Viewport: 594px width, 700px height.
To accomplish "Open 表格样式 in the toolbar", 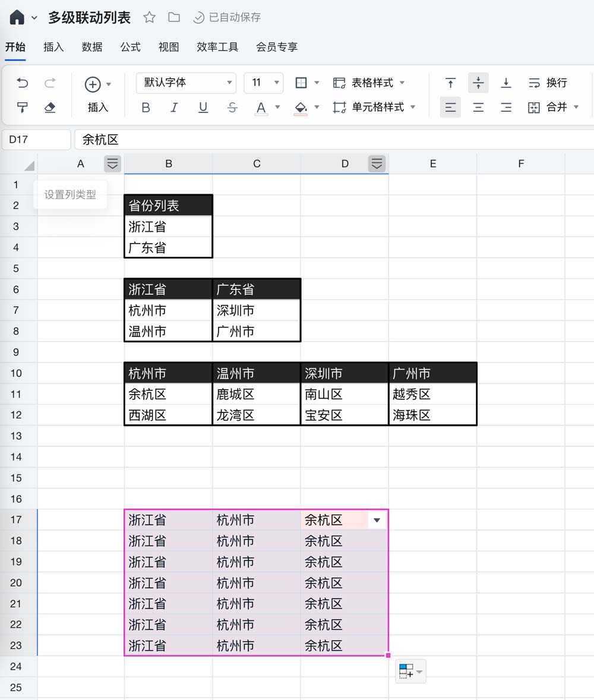I will coord(368,83).
